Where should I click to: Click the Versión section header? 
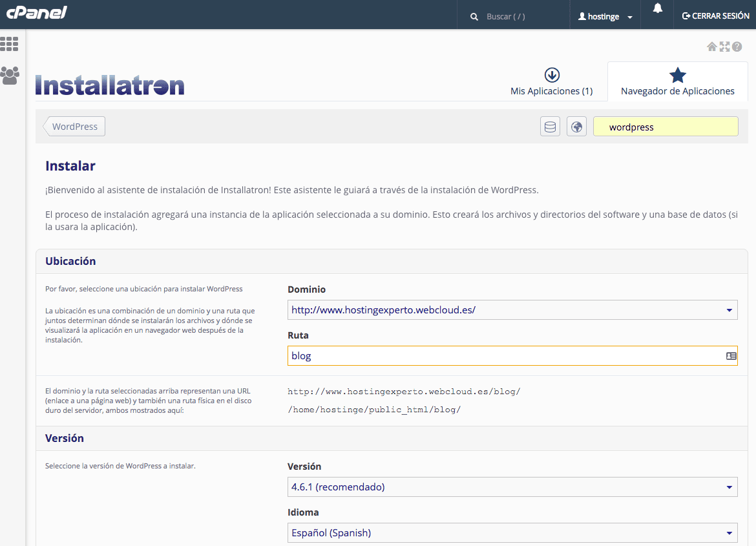point(65,438)
